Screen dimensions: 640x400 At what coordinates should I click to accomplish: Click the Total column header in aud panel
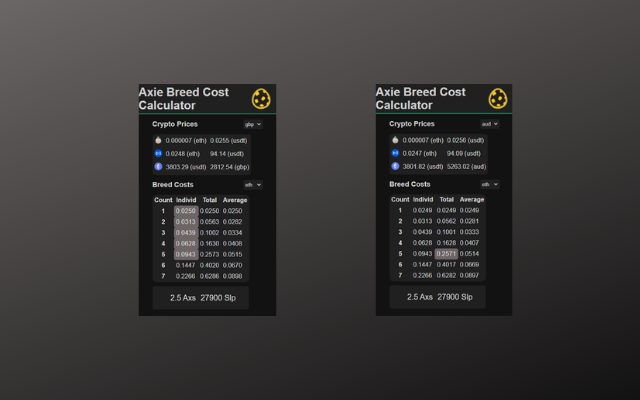pyautogui.click(x=447, y=200)
